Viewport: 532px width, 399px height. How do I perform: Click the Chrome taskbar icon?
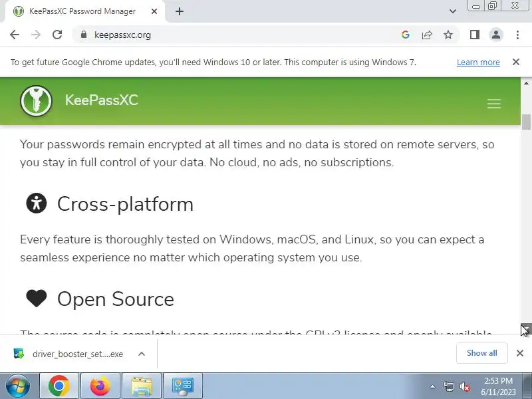click(x=59, y=386)
